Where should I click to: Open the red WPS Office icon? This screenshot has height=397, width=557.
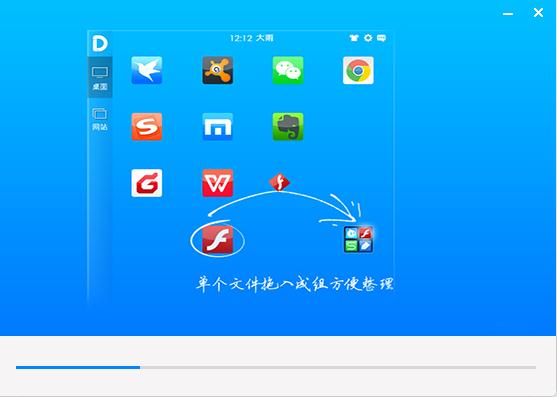tap(218, 183)
